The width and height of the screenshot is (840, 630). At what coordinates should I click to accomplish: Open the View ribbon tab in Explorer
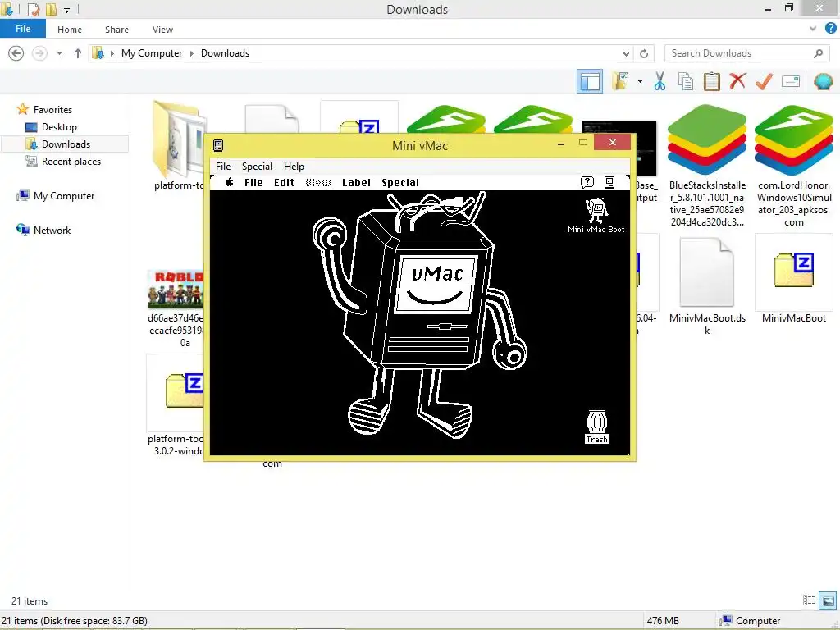point(162,30)
